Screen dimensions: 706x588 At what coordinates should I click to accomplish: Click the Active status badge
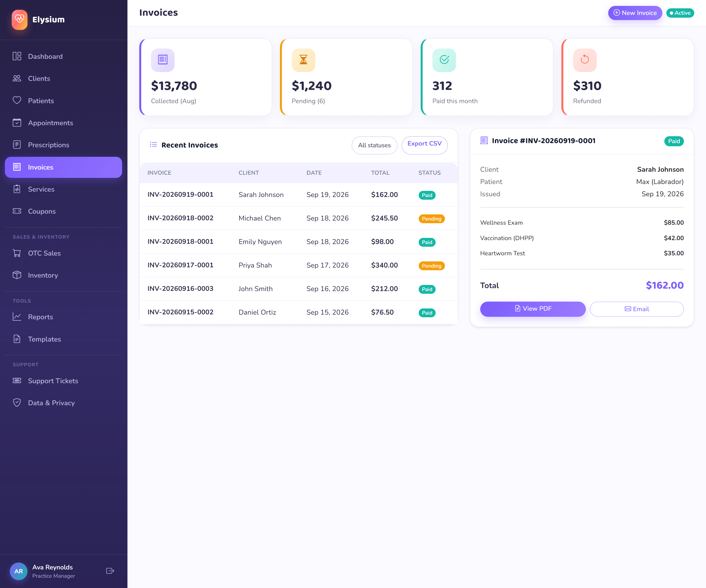pyautogui.click(x=680, y=13)
